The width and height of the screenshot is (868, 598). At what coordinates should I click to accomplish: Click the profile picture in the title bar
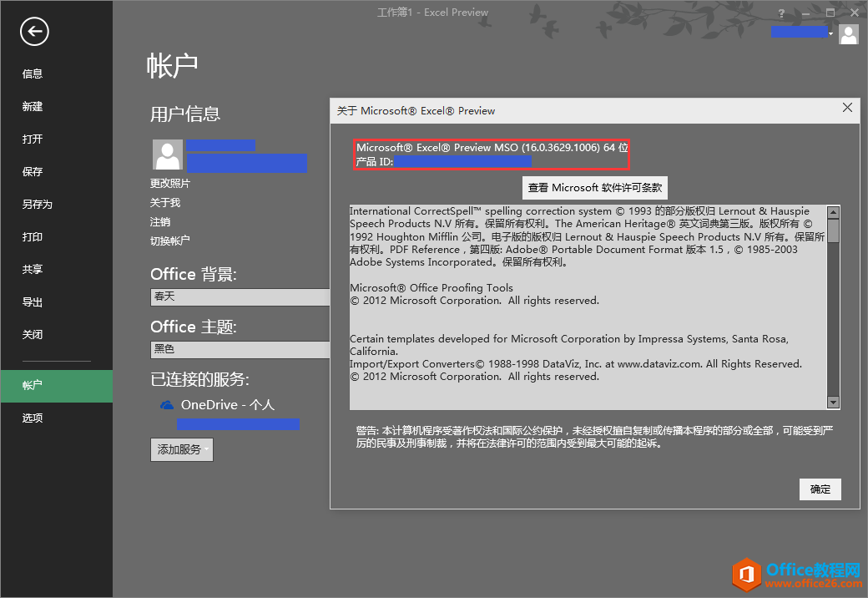[849, 34]
